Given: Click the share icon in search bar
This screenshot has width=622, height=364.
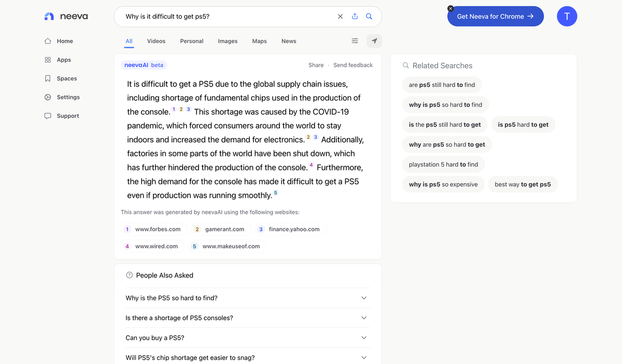Looking at the screenshot, I should tap(355, 17).
